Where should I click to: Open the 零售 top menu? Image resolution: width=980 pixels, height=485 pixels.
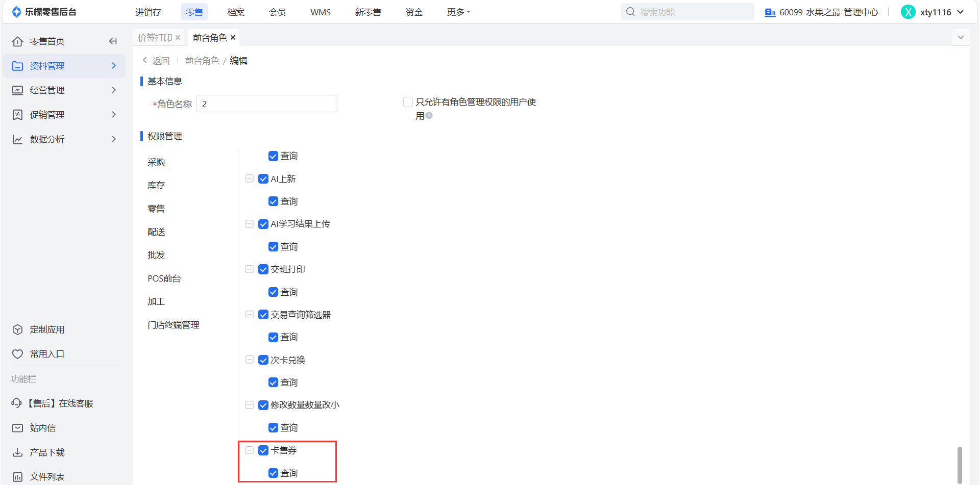click(194, 12)
